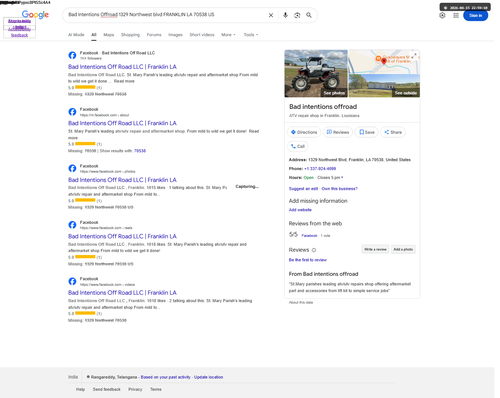Expand business hours next to Closes 5 pm
This screenshot has width=500, height=398.
tap(342, 178)
